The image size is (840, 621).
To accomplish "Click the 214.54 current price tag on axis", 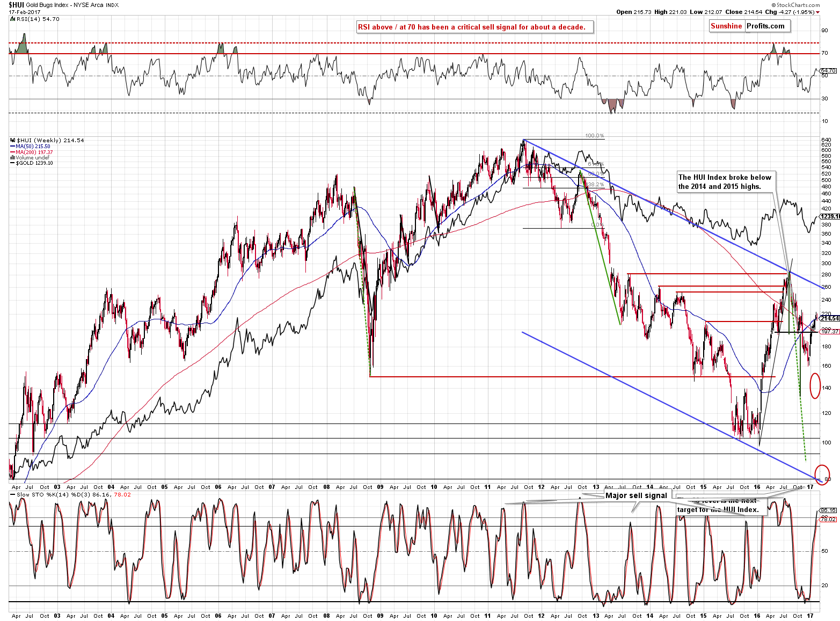I will (x=829, y=318).
